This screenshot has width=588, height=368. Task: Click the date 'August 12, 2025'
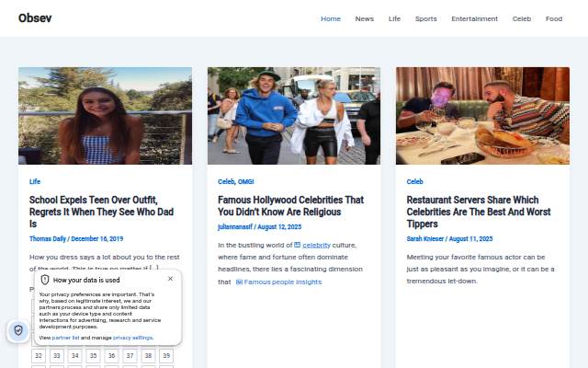[279, 227]
